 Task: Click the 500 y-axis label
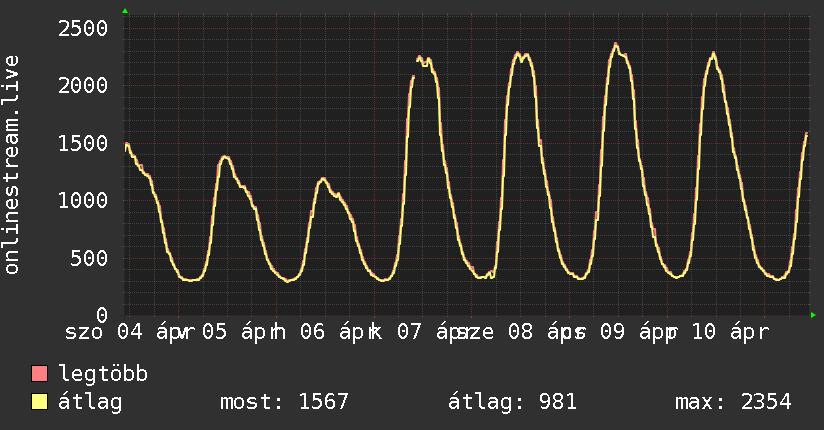pyautogui.click(x=89, y=258)
